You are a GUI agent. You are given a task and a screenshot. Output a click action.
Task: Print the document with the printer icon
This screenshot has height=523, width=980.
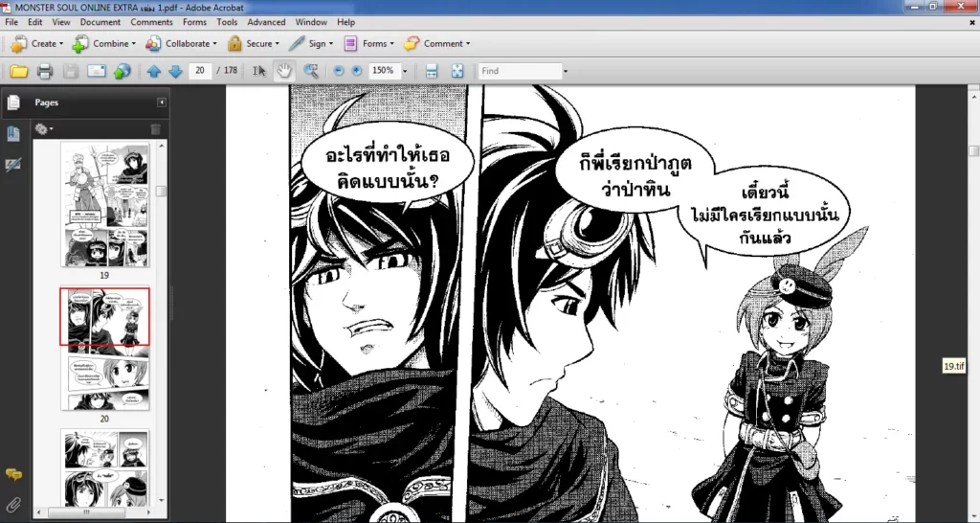pyautogui.click(x=45, y=71)
